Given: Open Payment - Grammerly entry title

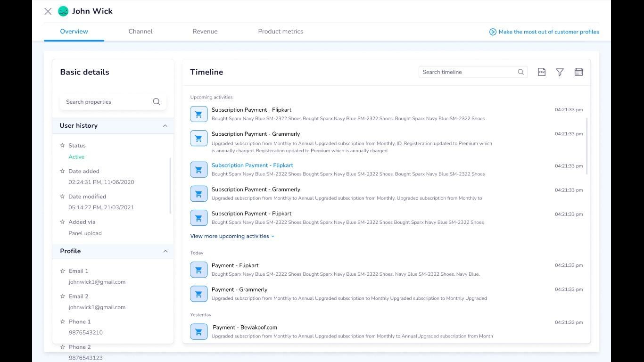Looking at the screenshot, I should 239,290.
